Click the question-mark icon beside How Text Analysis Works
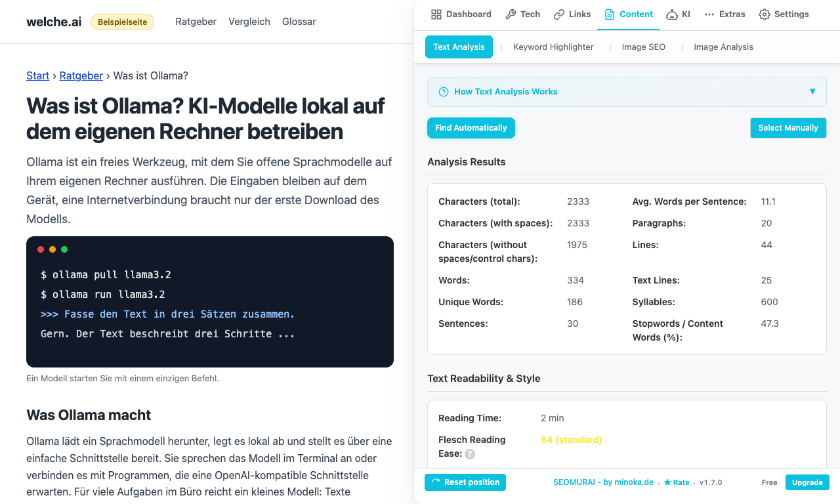This screenshot has height=504, width=840. (x=444, y=92)
